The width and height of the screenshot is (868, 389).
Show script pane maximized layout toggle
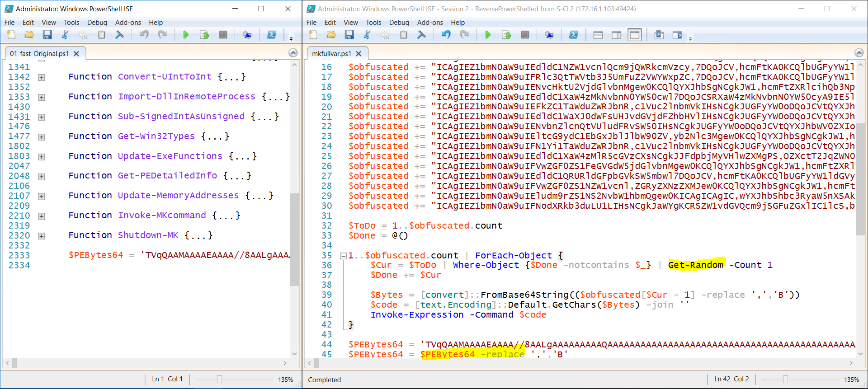[635, 35]
